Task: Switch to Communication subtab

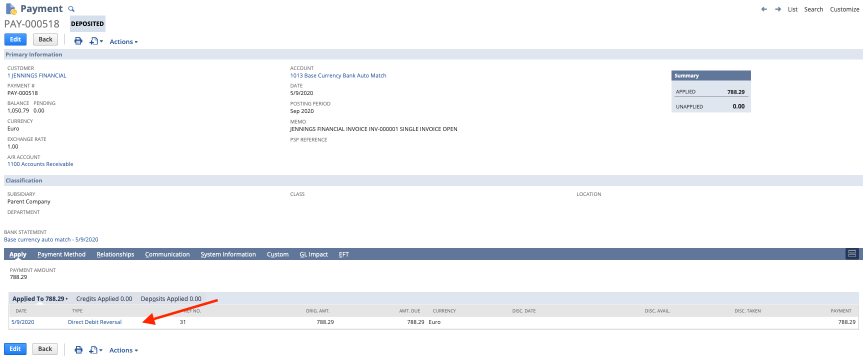Action: coord(167,254)
